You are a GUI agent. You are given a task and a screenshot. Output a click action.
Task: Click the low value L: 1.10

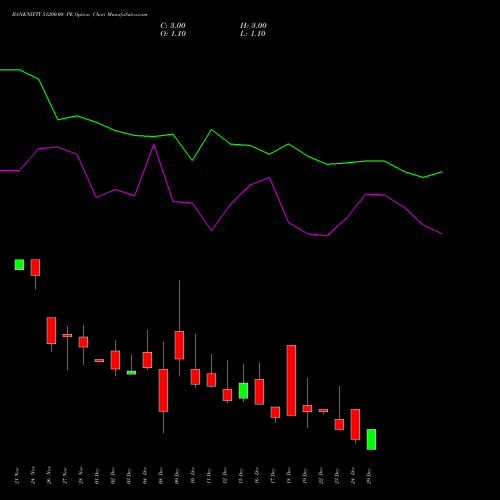(x=253, y=34)
